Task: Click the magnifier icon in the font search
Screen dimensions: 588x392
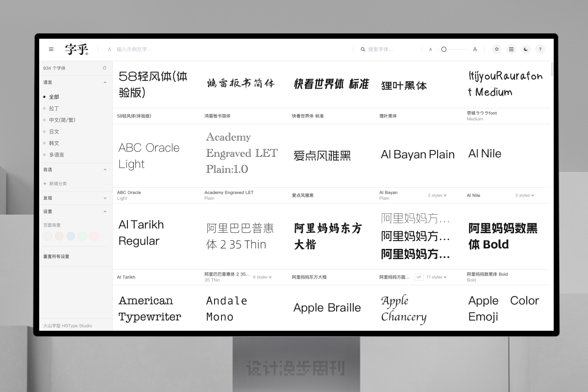Action: (x=363, y=49)
